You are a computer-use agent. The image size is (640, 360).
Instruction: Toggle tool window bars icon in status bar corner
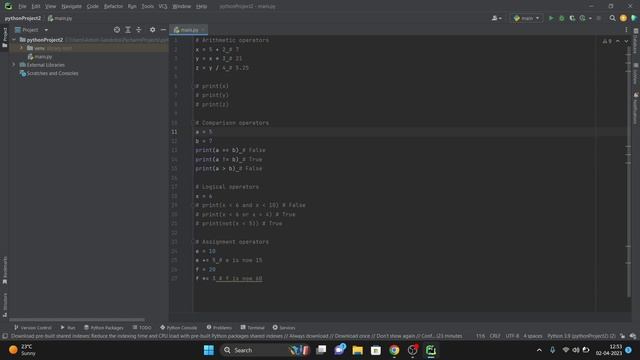pos(4,336)
